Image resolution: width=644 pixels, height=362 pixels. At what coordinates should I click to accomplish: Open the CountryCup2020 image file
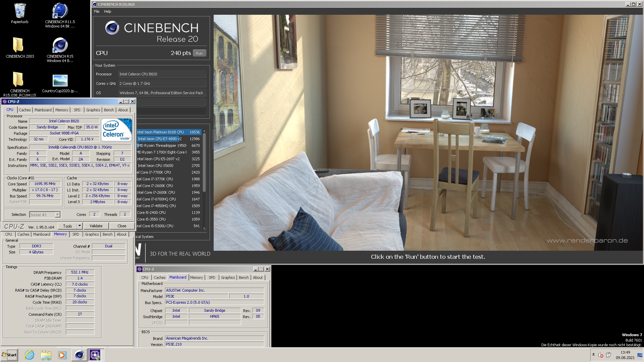pos(60,83)
